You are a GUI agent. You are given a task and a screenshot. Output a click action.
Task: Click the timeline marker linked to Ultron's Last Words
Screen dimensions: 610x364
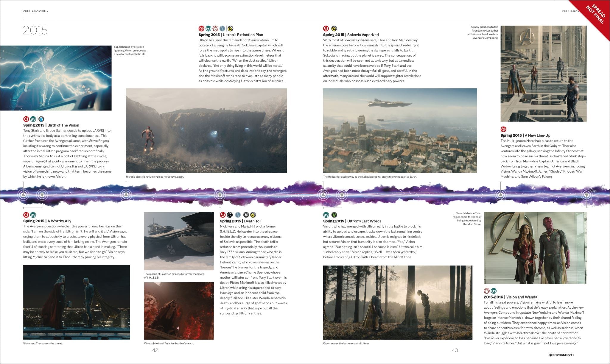click(342, 195)
